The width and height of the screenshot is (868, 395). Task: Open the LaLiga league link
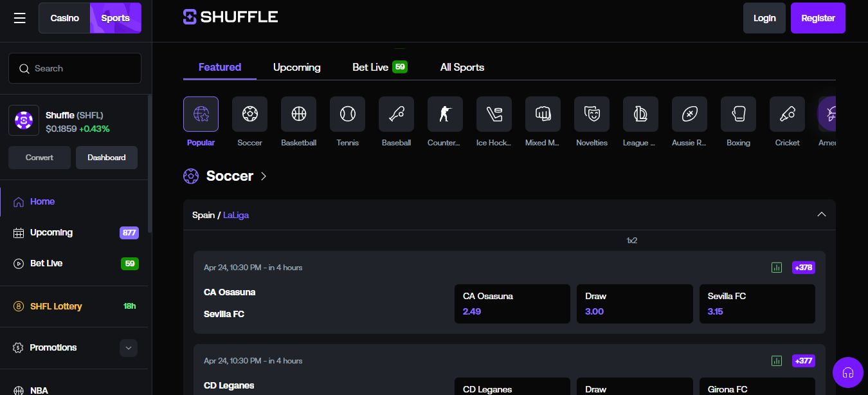(236, 215)
